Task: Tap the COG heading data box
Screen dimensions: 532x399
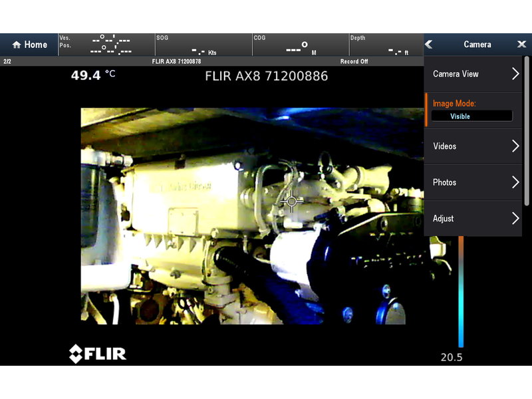Action: point(300,45)
